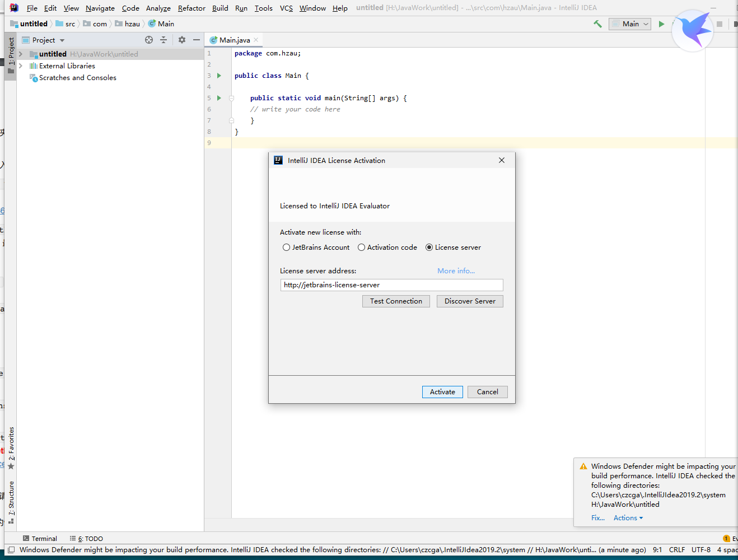The width and height of the screenshot is (738, 560).
Task: Click the Build Project hammer icon
Action: pos(597,24)
